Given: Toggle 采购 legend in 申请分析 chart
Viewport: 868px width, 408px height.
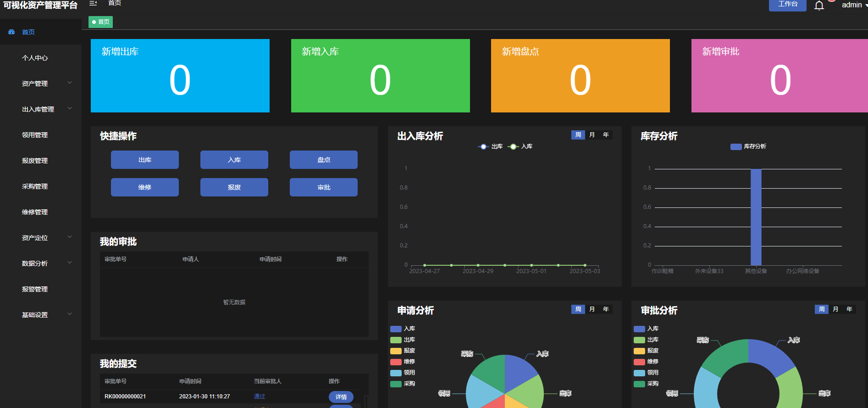Looking at the screenshot, I should pos(403,384).
